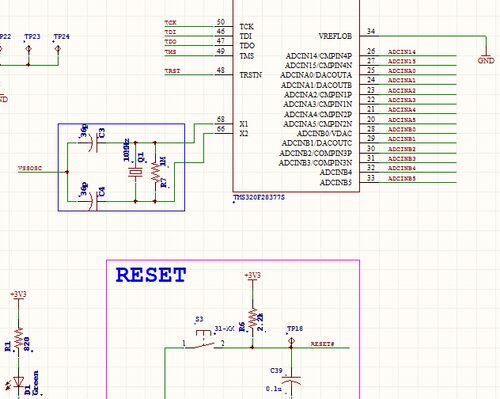Select the TP24 test point symbol
This screenshot has width=500, height=399.
click(58, 50)
